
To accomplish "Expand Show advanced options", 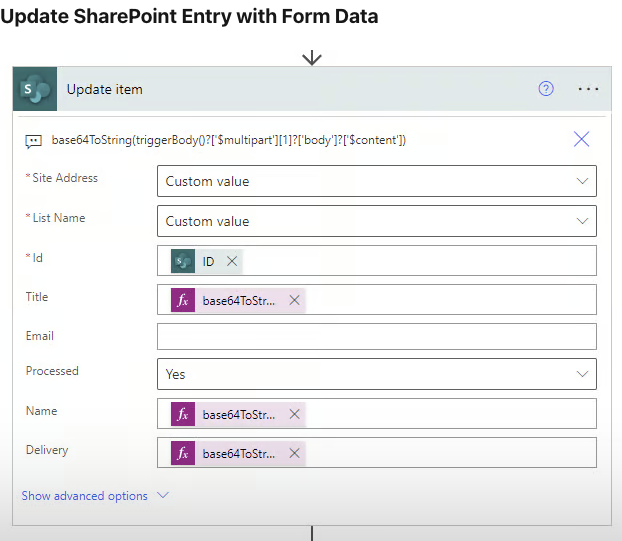I will pos(84,496).
